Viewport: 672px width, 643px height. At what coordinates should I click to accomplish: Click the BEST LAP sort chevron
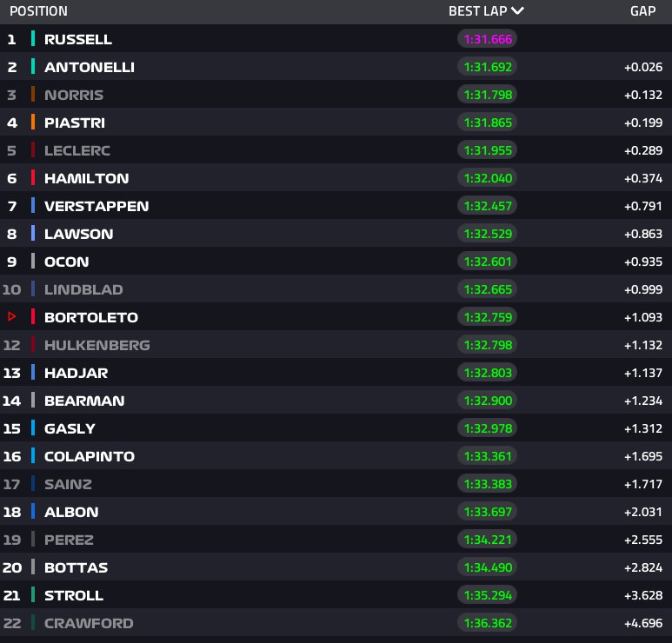[518, 11]
